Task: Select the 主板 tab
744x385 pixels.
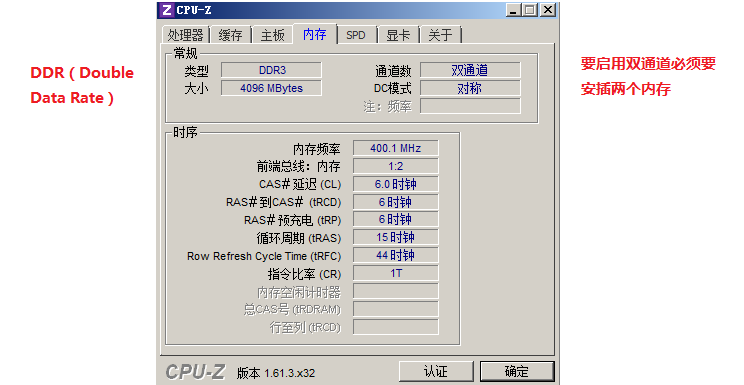Action: [x=272, y=35]
